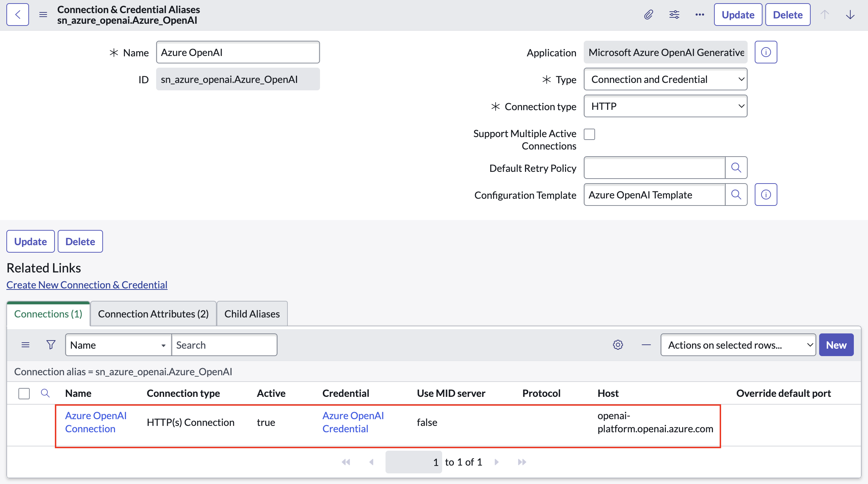This screenshot has width=868, height=484.
Task: Click the lower Delete button
Action: click(x=80, y=241)
